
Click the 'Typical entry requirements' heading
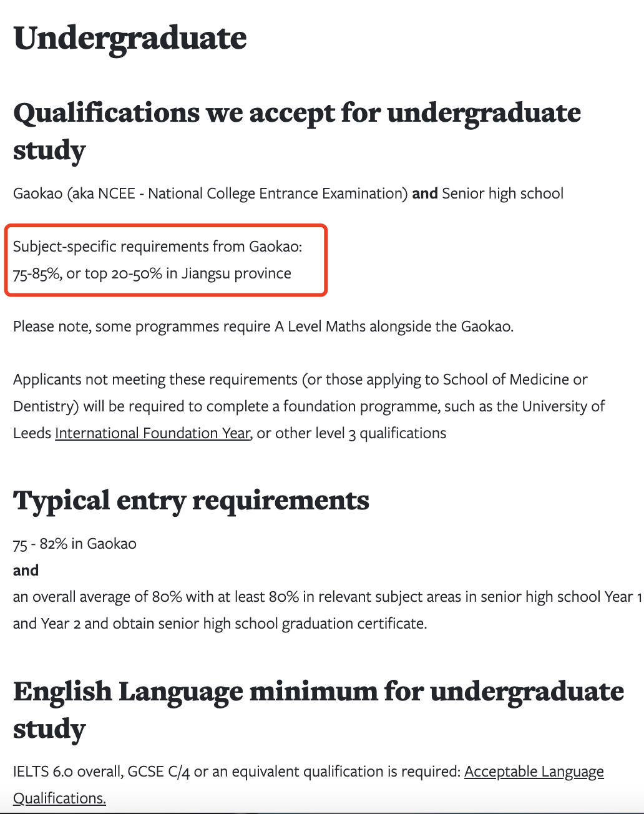click(191, 501)
